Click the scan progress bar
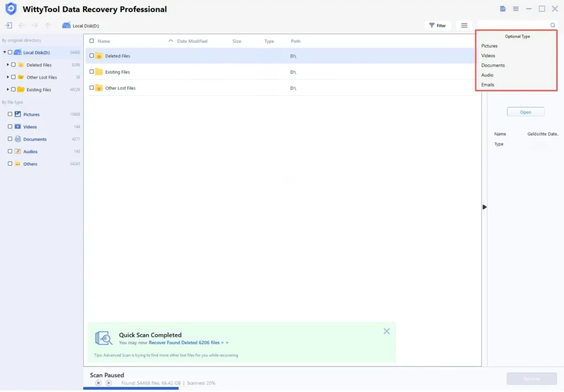Viewport: 564px width, 392px height. click(131, 388)
